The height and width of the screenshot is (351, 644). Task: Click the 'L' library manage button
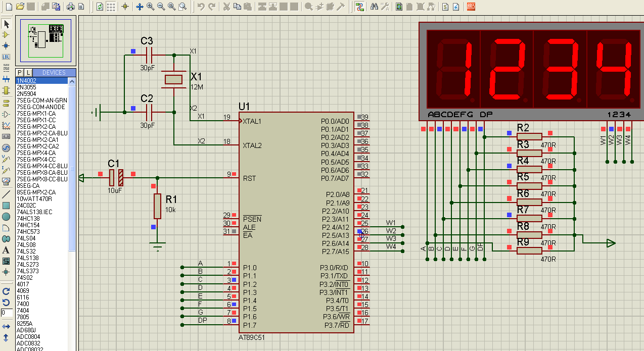click(28, 73)
